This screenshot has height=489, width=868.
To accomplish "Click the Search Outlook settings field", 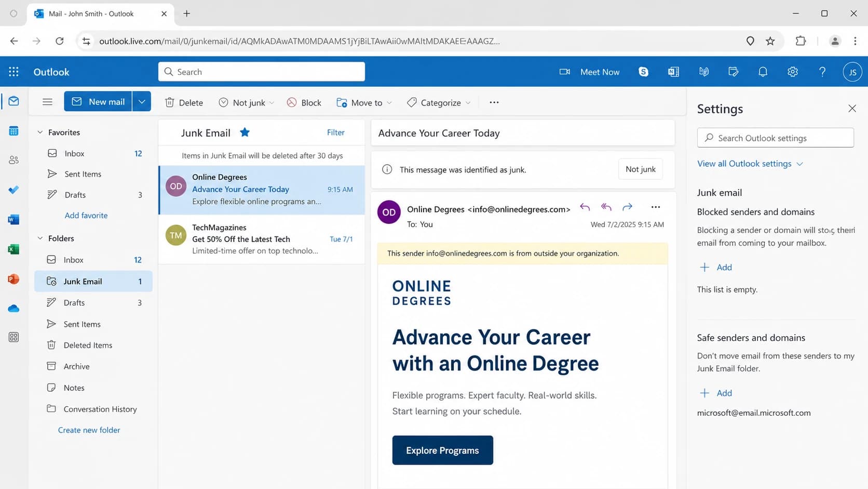I will (775, 138).
